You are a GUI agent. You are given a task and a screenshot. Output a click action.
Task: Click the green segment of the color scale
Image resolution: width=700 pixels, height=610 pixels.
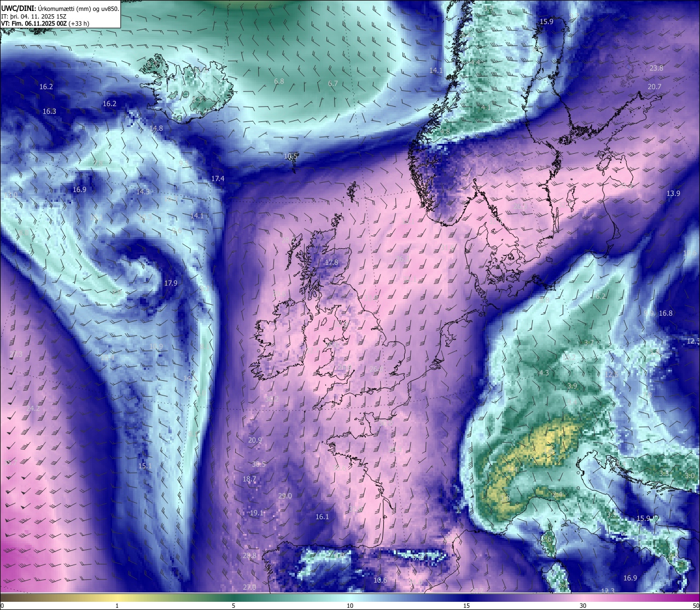[234, 598]
